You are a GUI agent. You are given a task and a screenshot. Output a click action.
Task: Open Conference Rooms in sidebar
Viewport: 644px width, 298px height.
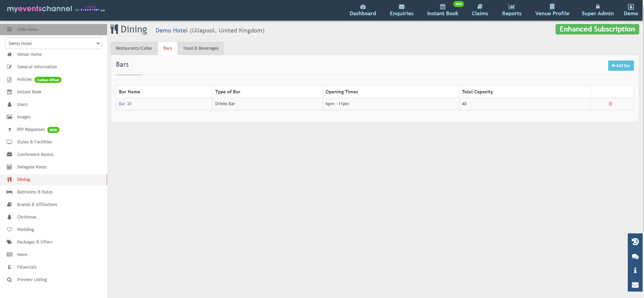tap(35, 155)
